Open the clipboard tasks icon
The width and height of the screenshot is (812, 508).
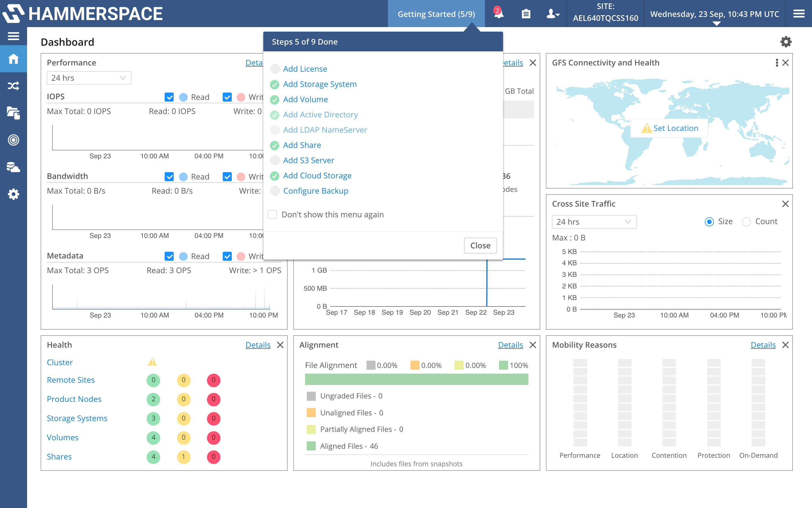[x=526, y=14]
